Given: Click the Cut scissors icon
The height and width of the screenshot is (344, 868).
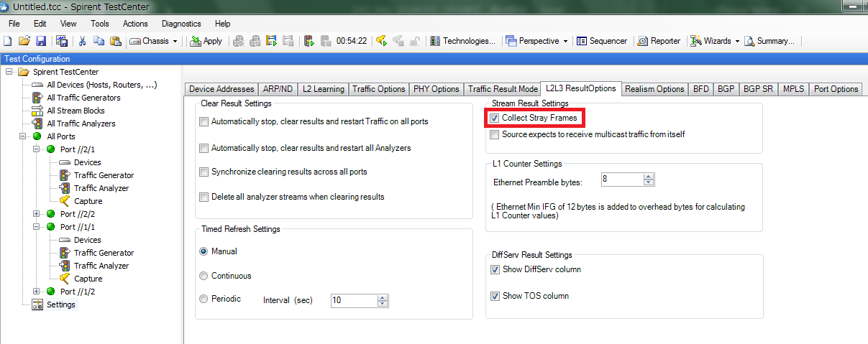Looking at the screenshot, I should (x=82, y=41).
